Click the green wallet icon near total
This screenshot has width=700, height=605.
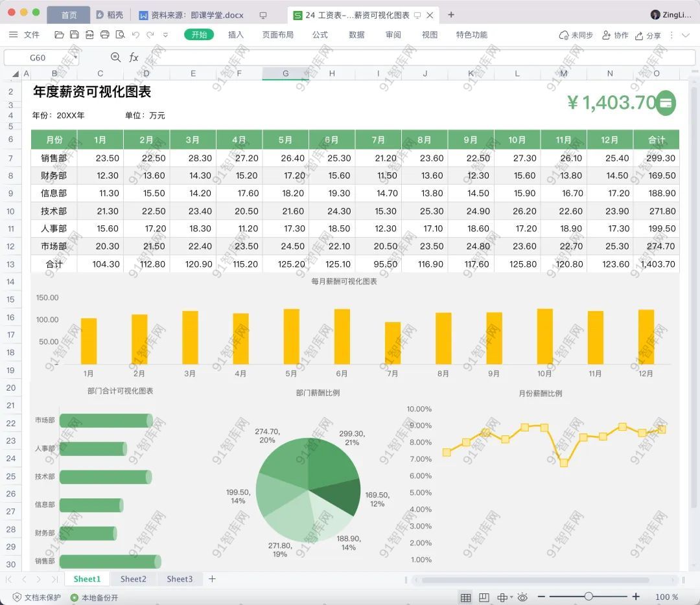665,103
